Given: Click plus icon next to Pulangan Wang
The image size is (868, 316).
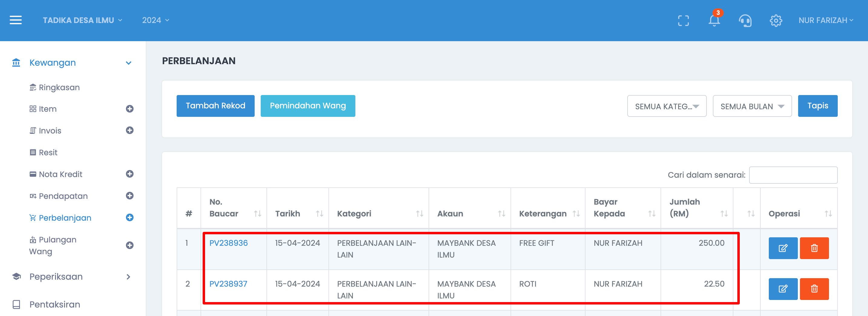Looking at the screenshot, I should click(130, 245).
